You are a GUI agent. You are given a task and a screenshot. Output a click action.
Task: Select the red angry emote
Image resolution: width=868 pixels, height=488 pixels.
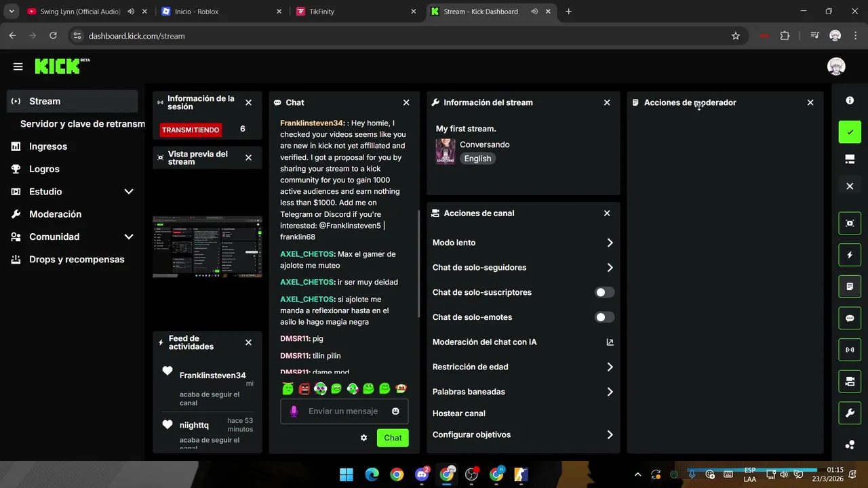(304, 388)
